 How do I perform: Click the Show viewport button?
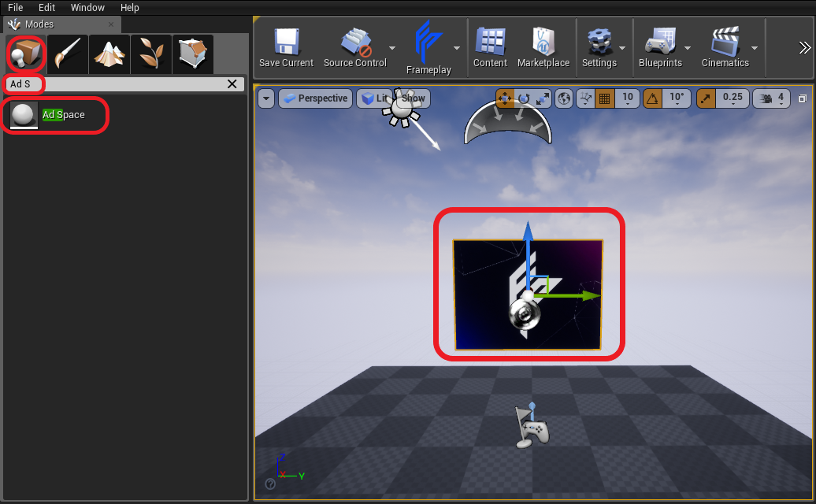414,98
